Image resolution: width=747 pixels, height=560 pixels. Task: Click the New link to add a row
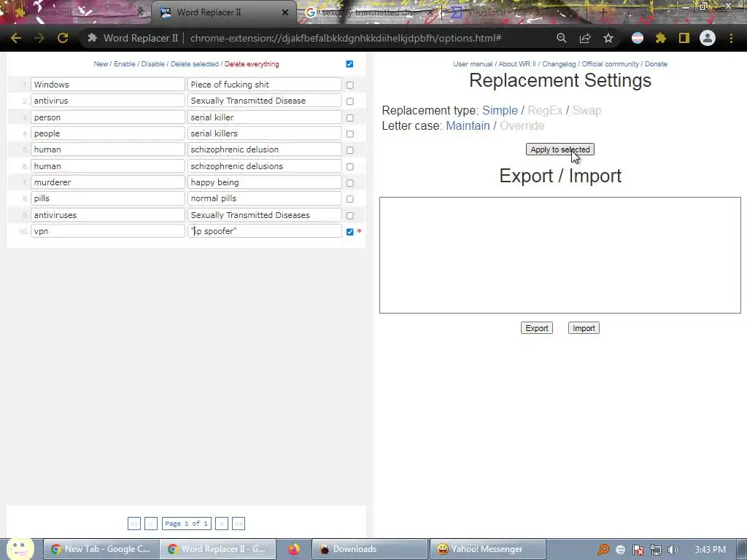point(101,64)
